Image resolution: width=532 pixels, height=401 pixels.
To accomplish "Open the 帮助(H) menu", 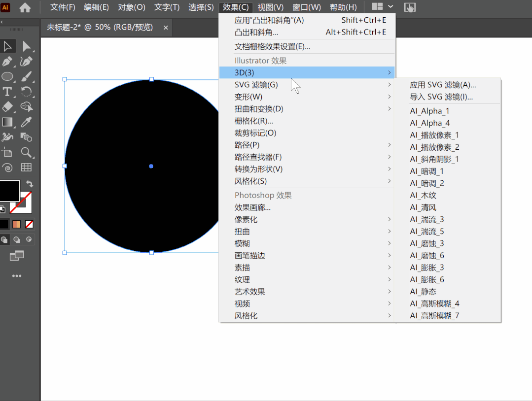I will tap(343, 7).
